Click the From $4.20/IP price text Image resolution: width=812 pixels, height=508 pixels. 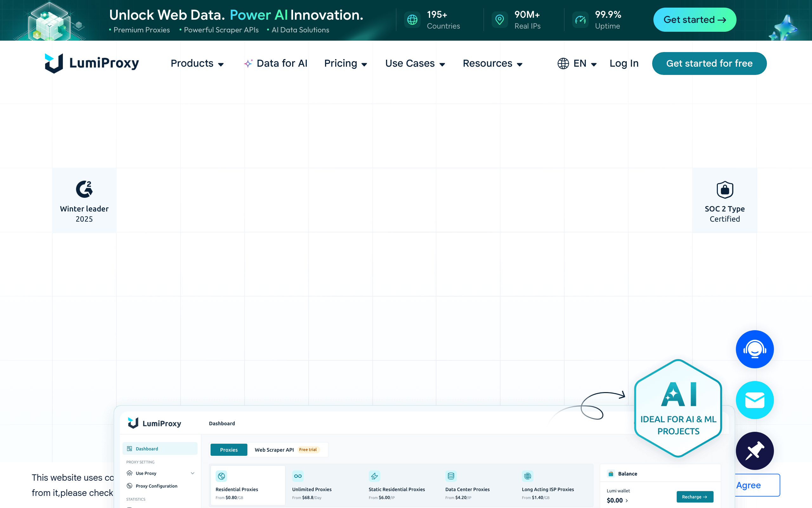(458, 498)
